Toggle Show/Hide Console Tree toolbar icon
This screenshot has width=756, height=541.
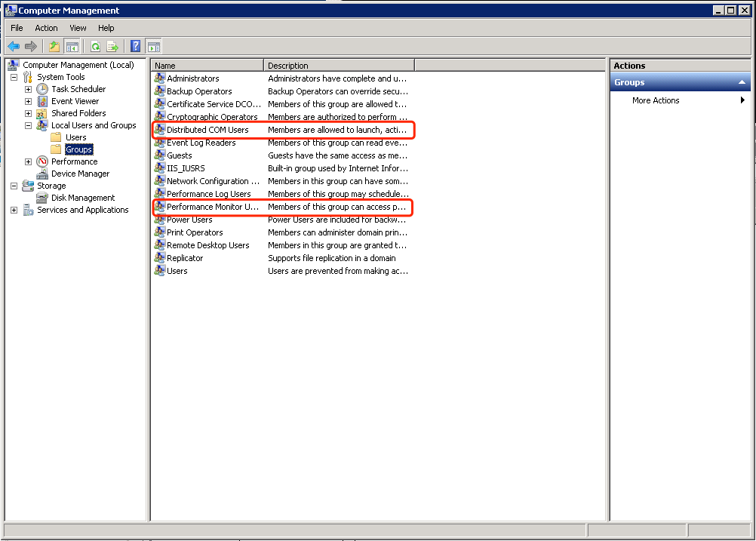click(72, 46)
